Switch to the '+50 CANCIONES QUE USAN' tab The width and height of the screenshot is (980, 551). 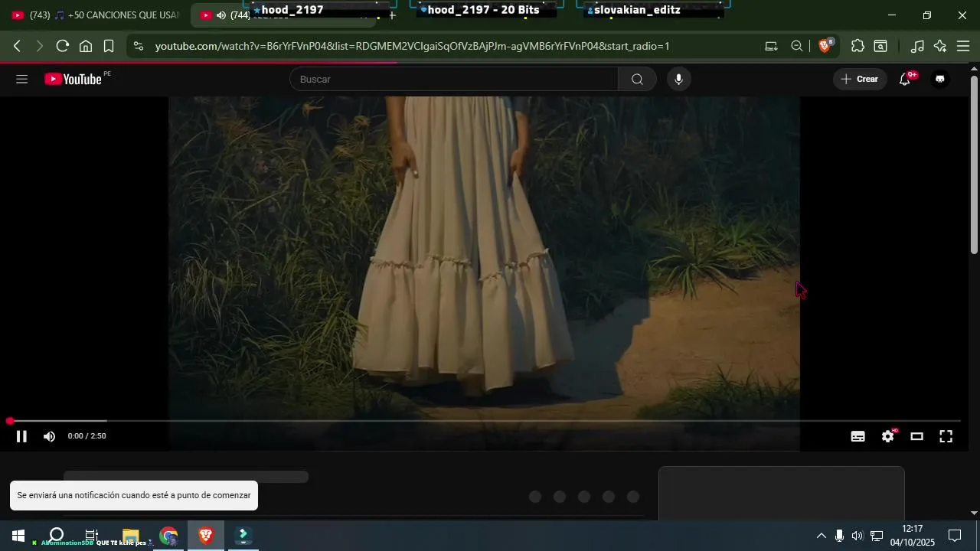tap(95, 15)
